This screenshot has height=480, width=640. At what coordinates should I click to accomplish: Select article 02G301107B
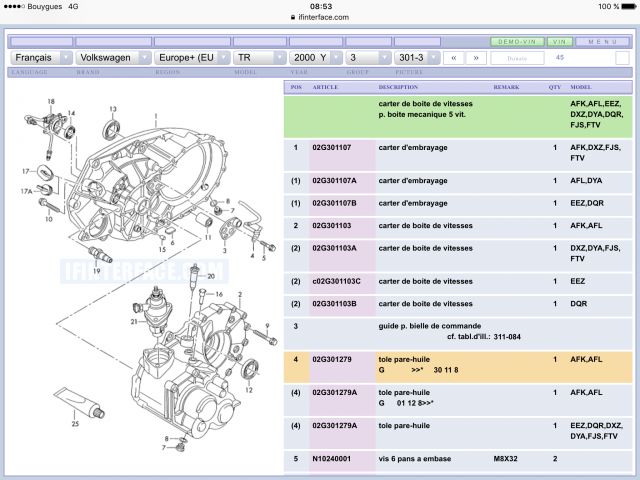(x=334, y=203)
